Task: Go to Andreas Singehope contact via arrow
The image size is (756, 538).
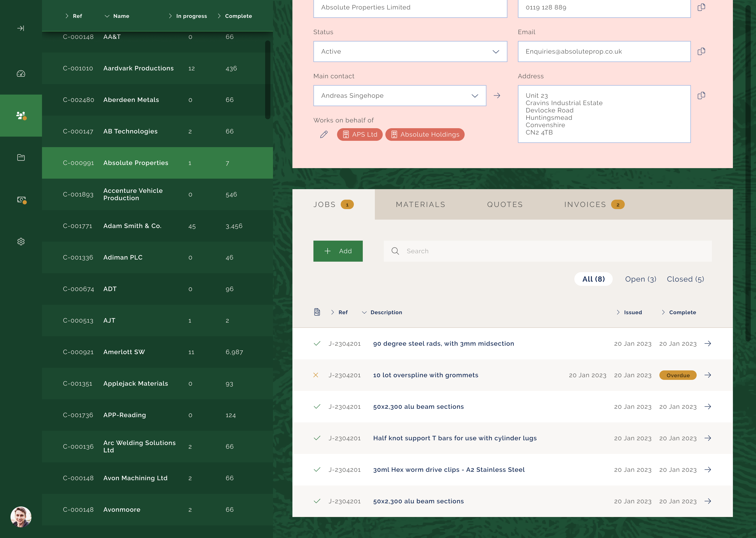Action: pos(496,96)
